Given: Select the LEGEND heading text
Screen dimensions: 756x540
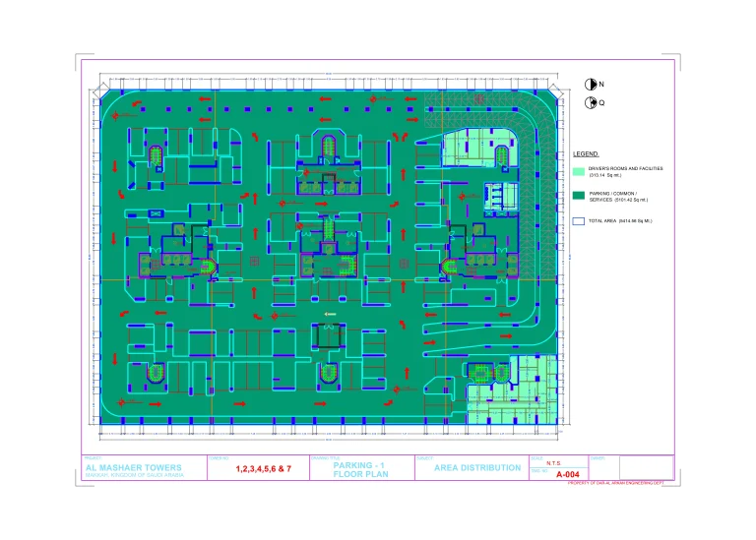Looking at the screenshot, I should [x=586, y=154].
